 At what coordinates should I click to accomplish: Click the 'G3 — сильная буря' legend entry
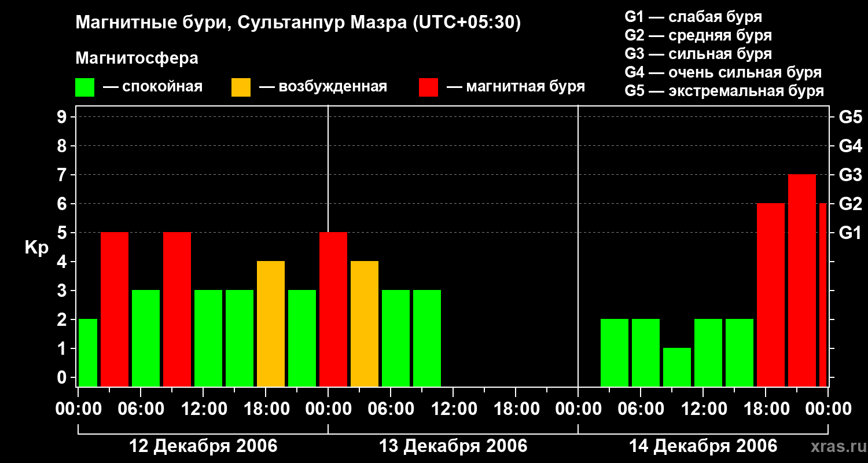[698, 54]
